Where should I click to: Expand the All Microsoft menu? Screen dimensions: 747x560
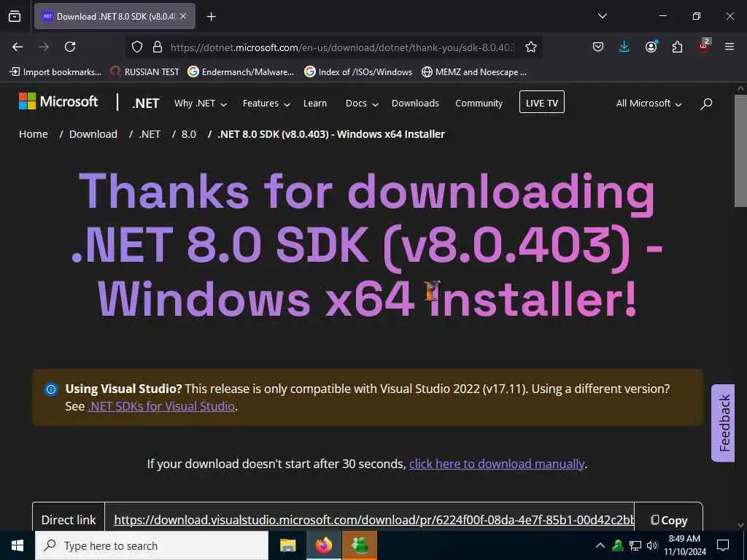pos(649,104)
